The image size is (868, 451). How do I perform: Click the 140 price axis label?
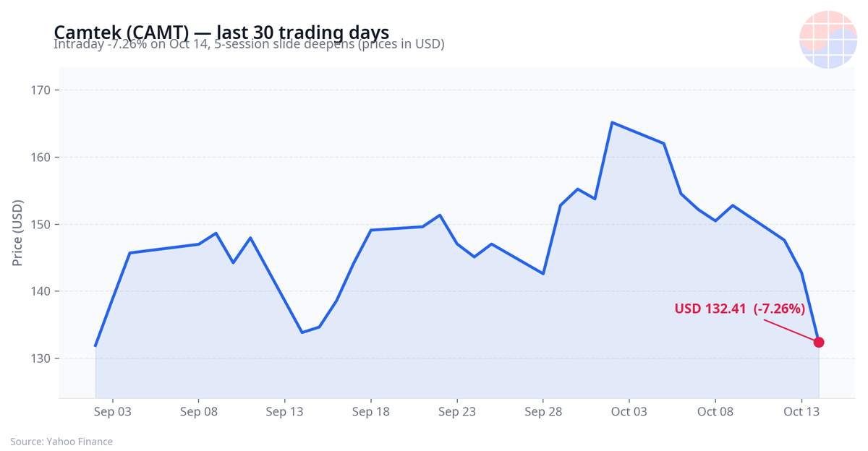[40, 291]
